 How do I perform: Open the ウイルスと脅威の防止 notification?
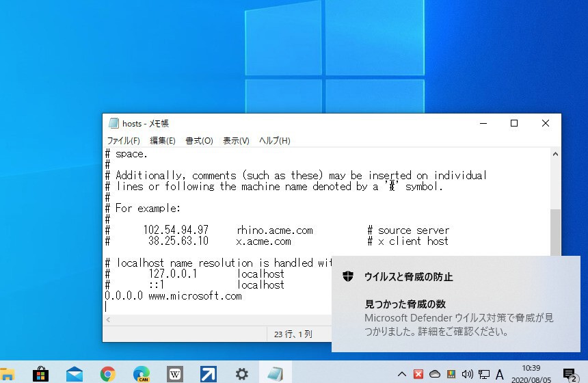[455, 304]
